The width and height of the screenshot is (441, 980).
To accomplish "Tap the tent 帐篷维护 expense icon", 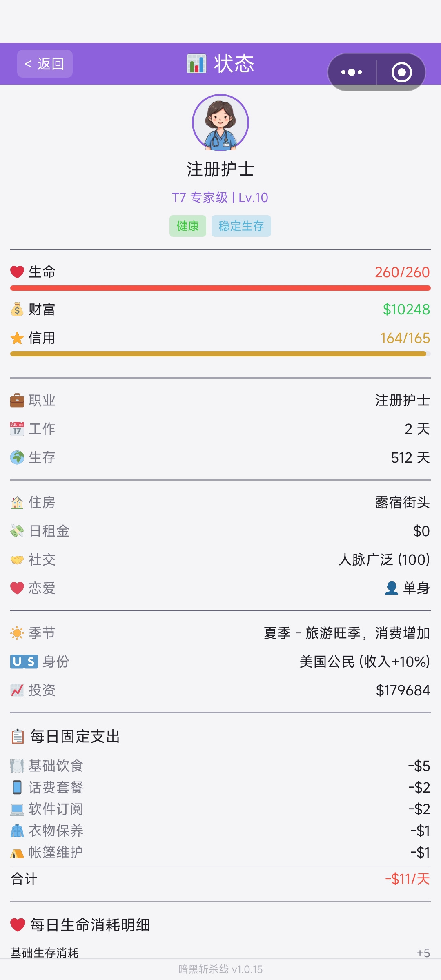I will [17, 853].
